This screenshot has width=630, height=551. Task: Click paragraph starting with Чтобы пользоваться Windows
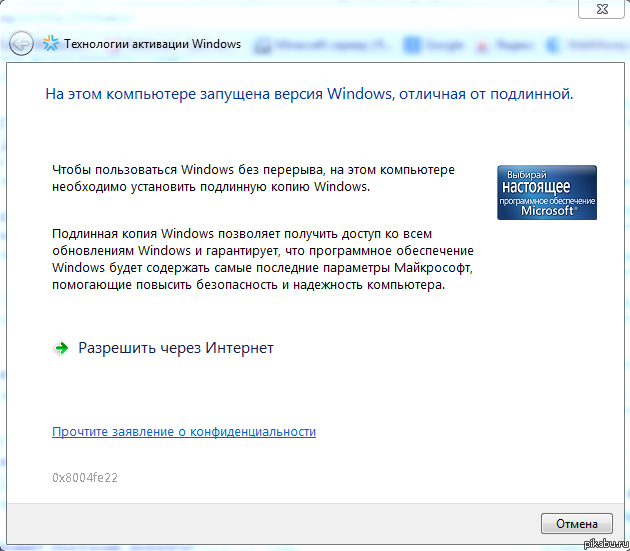[253, 178]
